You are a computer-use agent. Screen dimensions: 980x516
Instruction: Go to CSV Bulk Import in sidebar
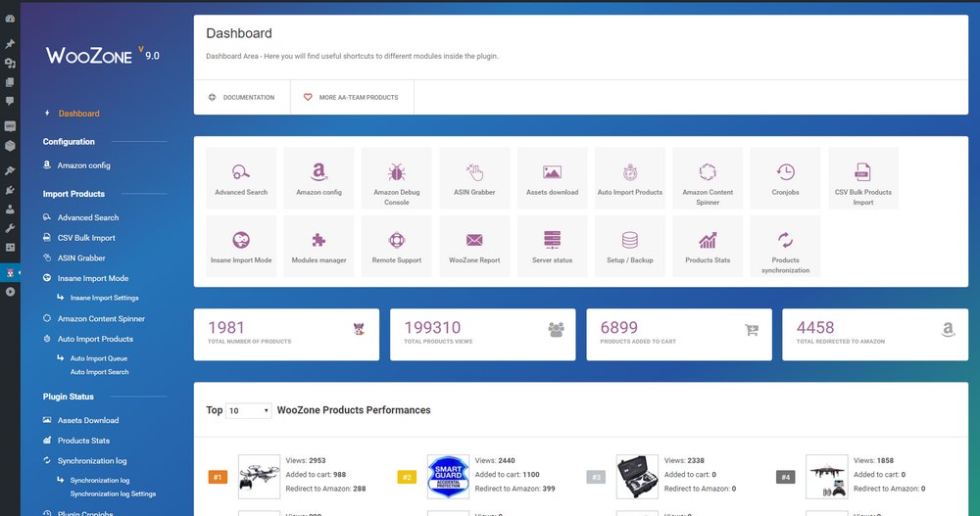pos(86,238)
